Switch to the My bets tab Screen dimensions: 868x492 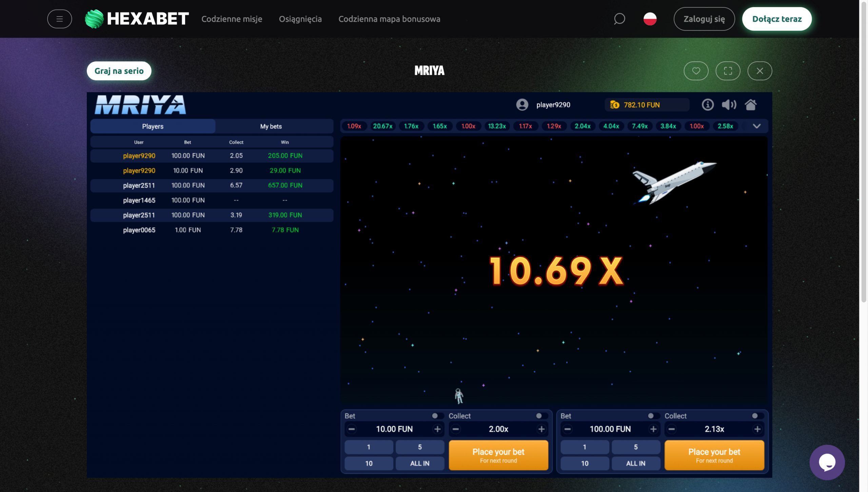pos(271,126)
